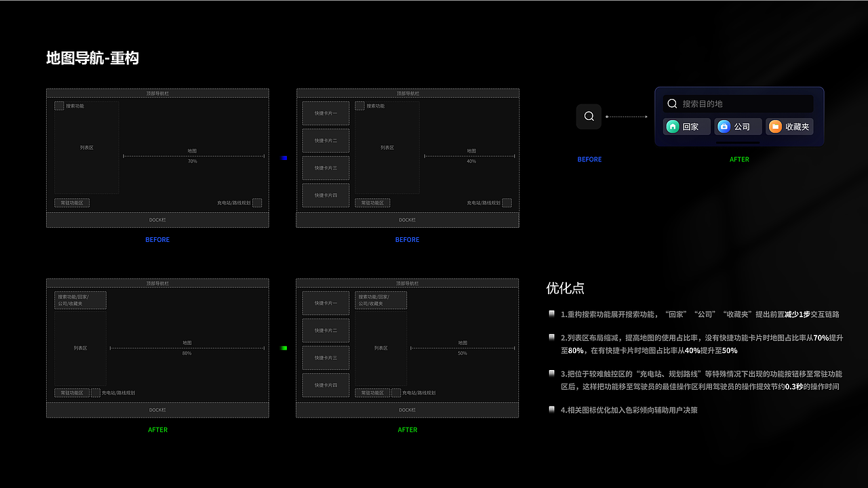868x488 pixels.
Task: Click the magnifier icon inside 搜索目的地 bar
Action: tap(672, 104)
